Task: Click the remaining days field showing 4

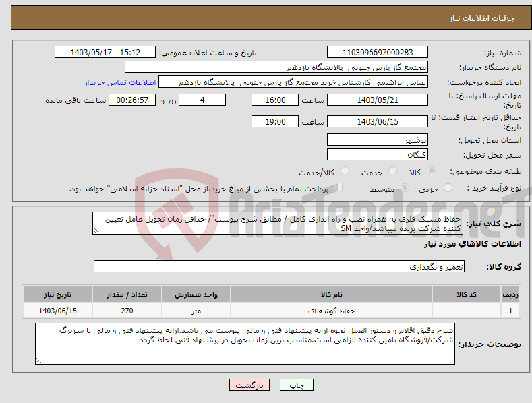Action: point(202,100)
